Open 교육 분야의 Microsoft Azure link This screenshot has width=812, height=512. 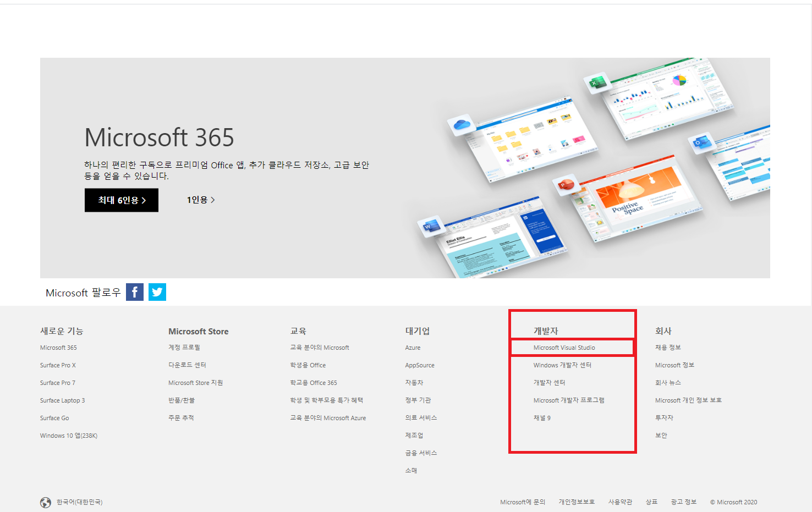click(328, 418)
